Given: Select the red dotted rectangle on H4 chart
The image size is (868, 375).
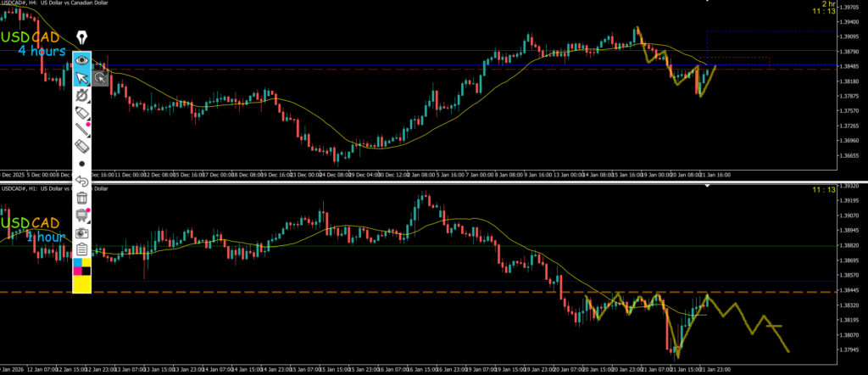Looking at the screenshot, I should 735,62.
